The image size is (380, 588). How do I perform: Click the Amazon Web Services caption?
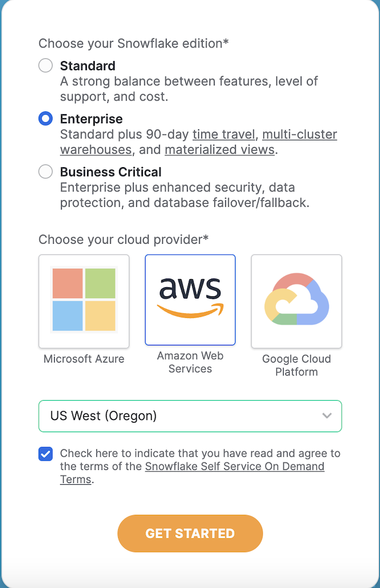pyautogui.click(x=191, y=363)
